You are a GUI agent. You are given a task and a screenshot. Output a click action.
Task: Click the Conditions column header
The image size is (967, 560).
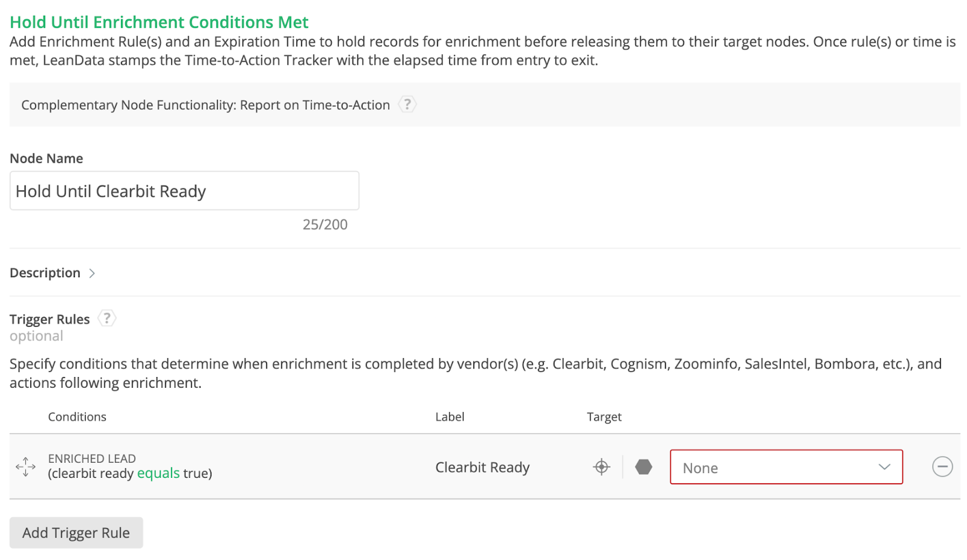pyautogui.click(x=77, y=417)
